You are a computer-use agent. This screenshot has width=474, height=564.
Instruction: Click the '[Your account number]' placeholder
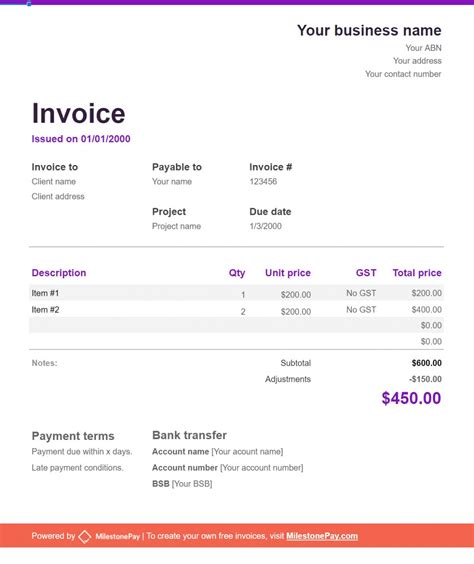click(262, 468)
